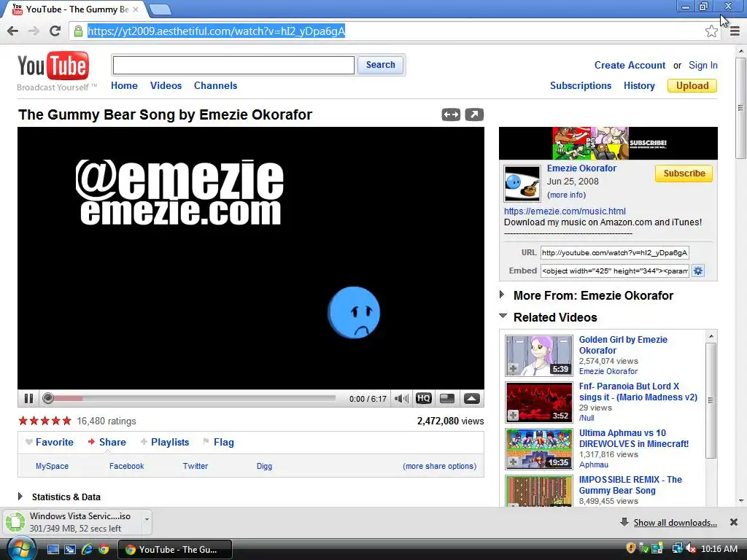Add Golden Girl video to queue with plus icon
747x560 pixels.
pyautogui.click(x=513, y=369)
